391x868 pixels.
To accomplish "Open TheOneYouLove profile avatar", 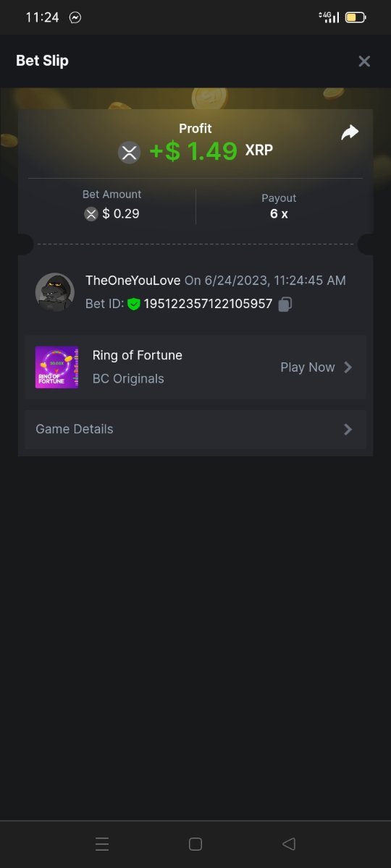I will (55, 292).
